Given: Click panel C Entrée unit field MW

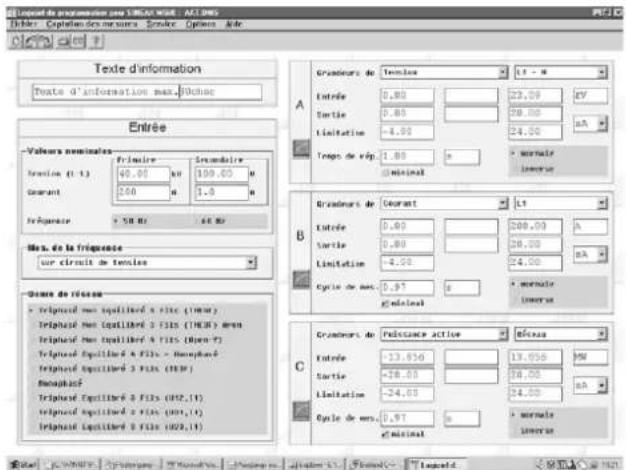Looking at the screenshot, I should (590, 357).
